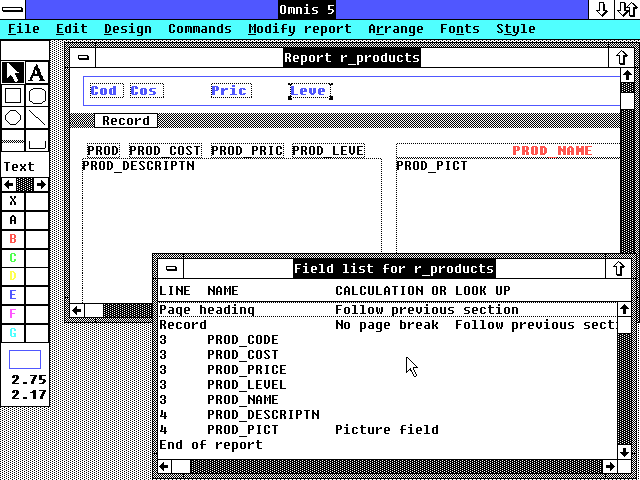The width and height of the screenshot is (640, 480).
Task: Choose the yellow D color cell
Action: [x=13, y=276]
